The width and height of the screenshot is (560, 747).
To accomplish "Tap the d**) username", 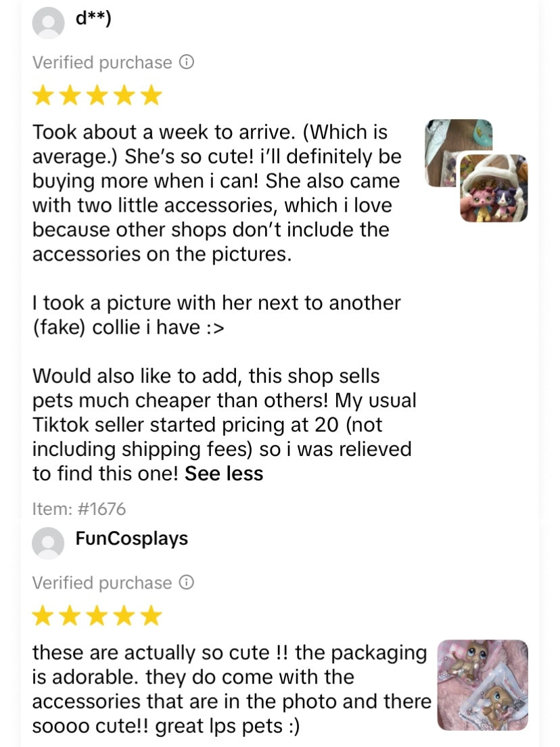I will click(93, 18).
